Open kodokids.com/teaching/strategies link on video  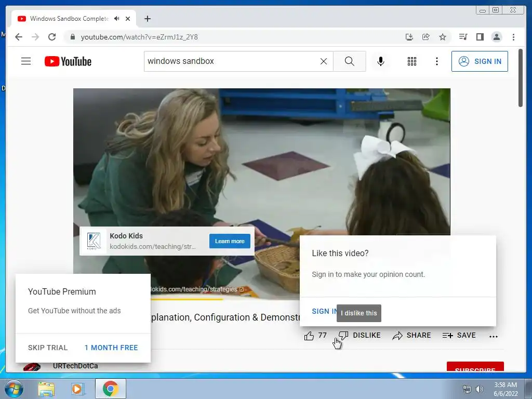[197, 289]
